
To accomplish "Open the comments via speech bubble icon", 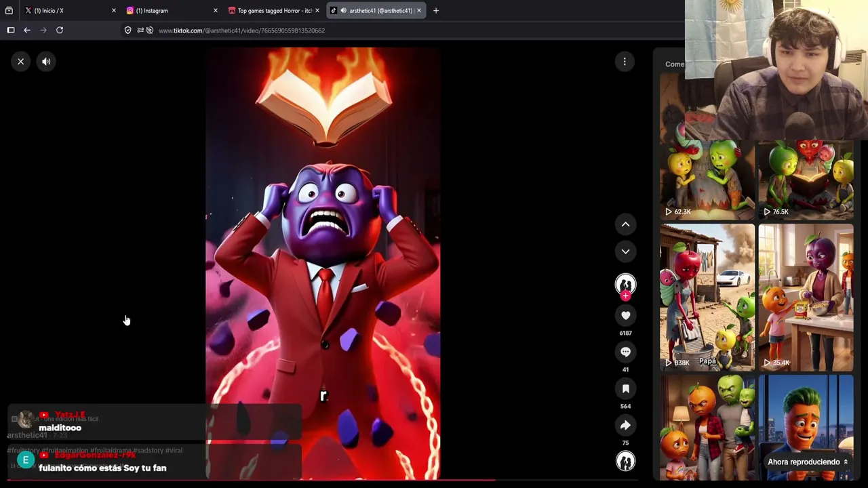I will [625, 352].
